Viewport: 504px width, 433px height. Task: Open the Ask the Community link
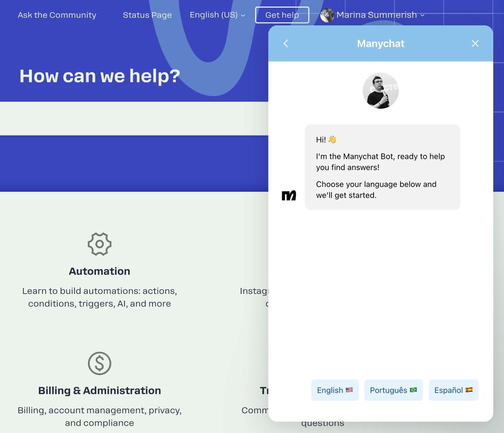click(x=57, y=15)
